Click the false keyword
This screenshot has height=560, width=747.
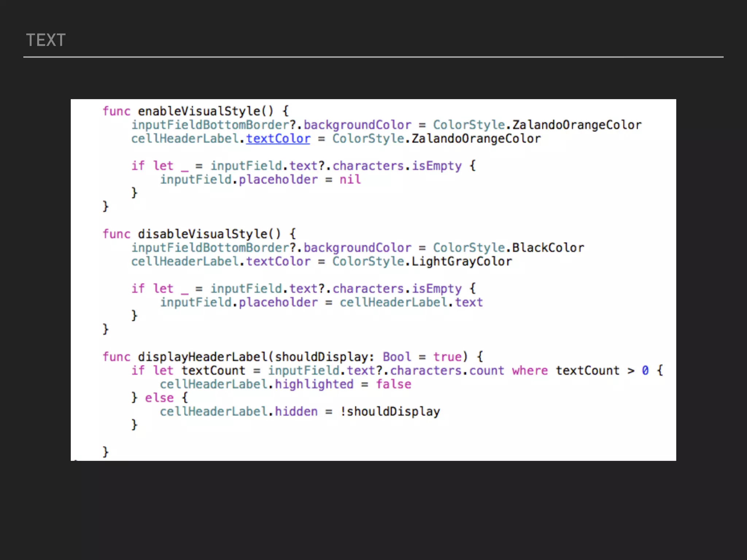coord(393,384)
